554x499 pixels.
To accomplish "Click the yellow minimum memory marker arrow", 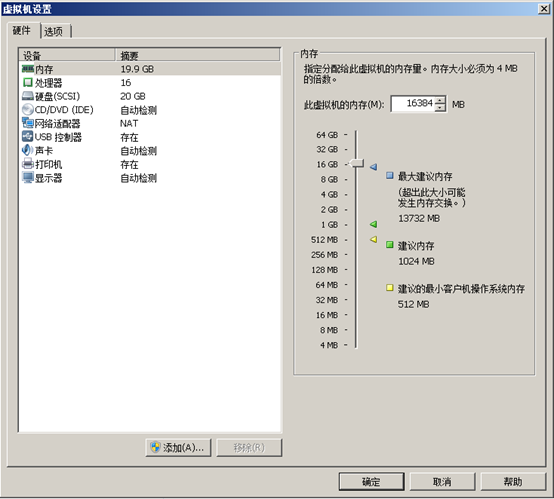I will tap(373, 239).
